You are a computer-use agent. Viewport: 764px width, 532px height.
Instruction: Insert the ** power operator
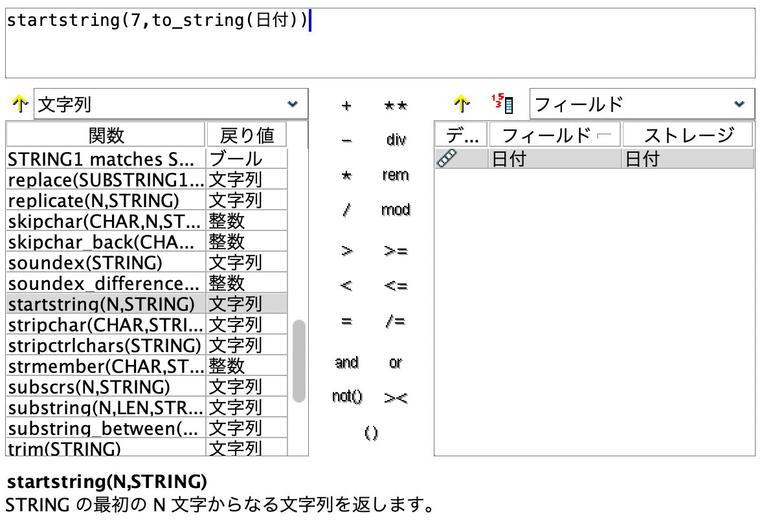click(x=396, y=105)
